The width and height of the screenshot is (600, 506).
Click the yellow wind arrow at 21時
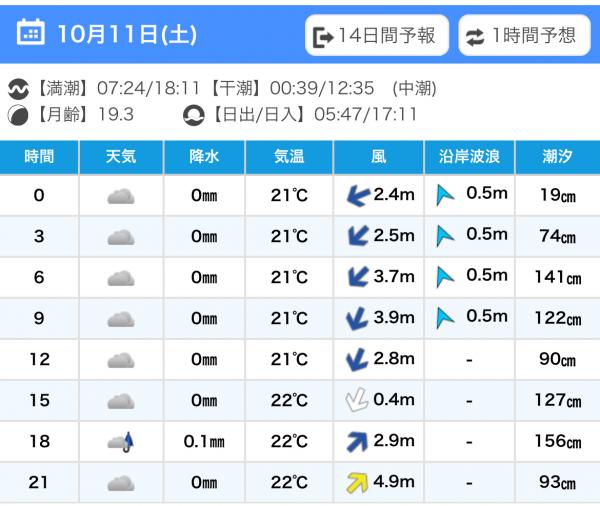pos(356,483)
